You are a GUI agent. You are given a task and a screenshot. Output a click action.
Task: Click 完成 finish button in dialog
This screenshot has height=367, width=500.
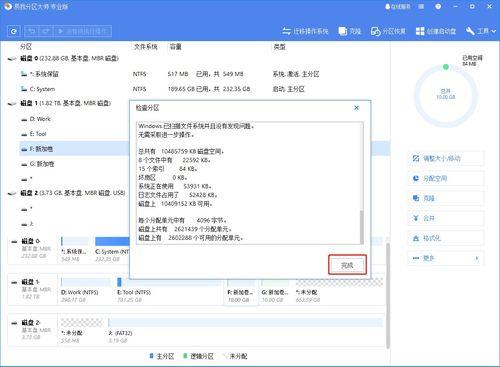[x=347, y=265]
